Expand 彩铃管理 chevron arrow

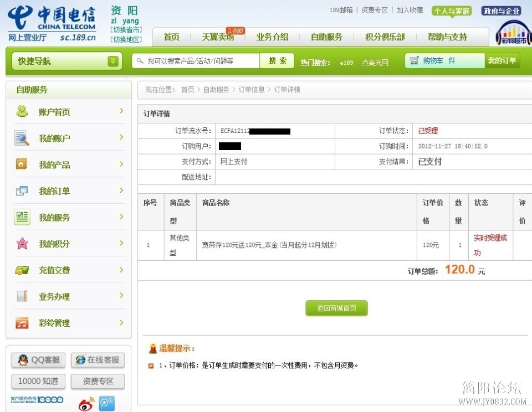click(121, 322)
